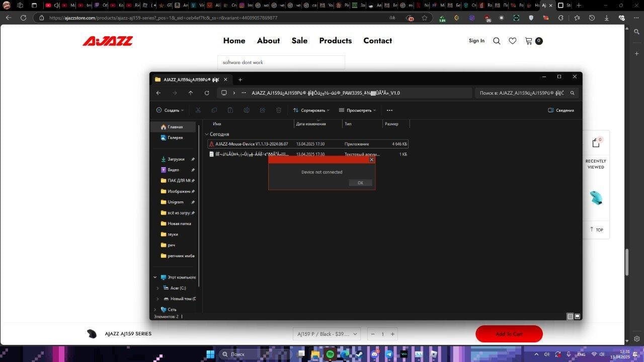Open Spotify from the taskbar
Screen dimensions: 644x362
click(x=330, y=354)
